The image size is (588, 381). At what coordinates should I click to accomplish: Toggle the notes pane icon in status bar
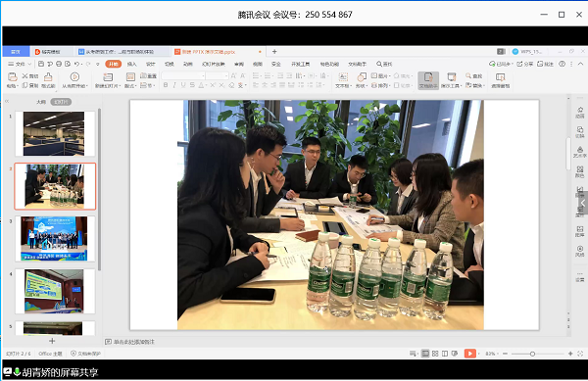(413, 354)
